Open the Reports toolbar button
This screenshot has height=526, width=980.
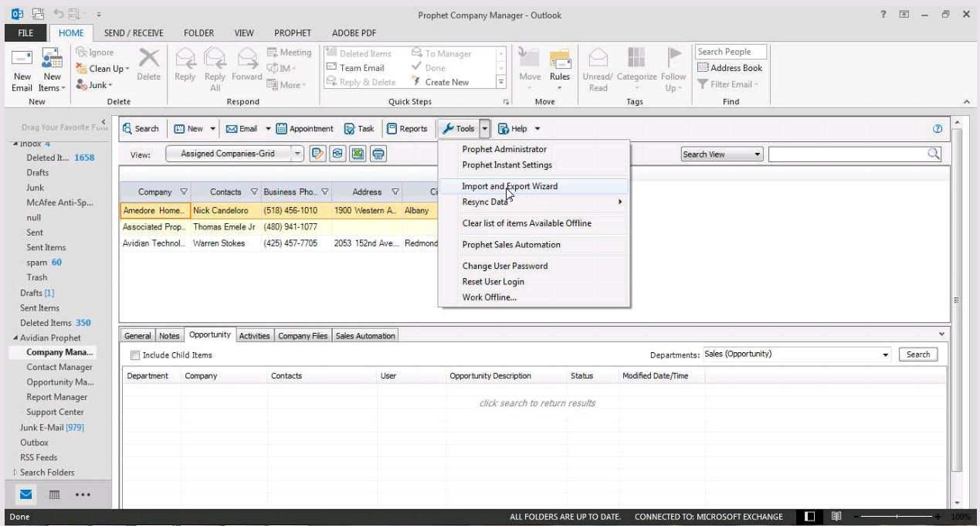tap(407, 129)
